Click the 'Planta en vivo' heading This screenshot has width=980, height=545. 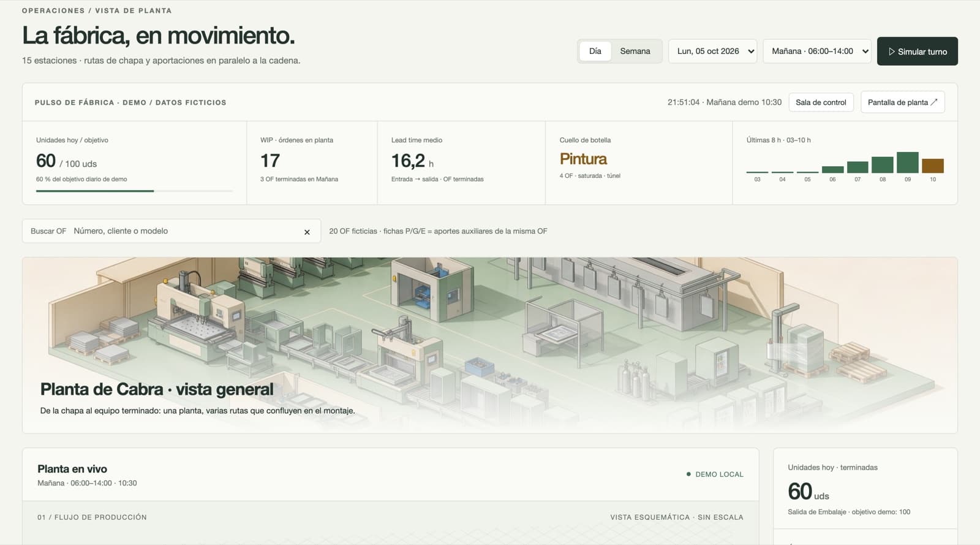pyautogui.click(x=72, y=469)
